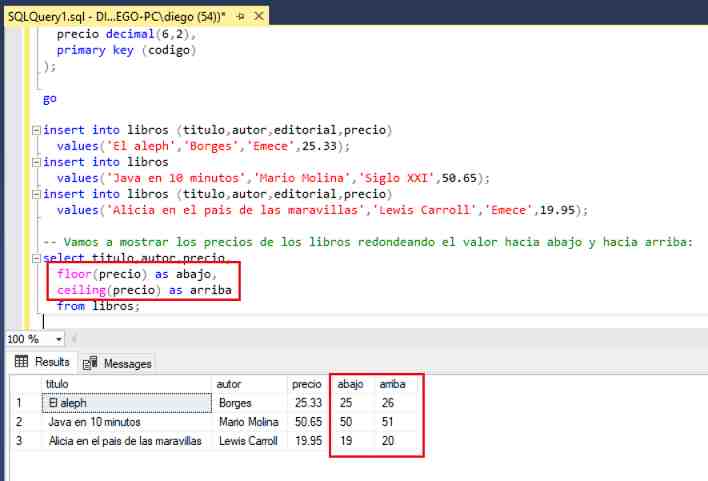Click 'from libros;' line in the editor
Image resolution: width=708 pixels, height=481 pixels.
(98, 306)
